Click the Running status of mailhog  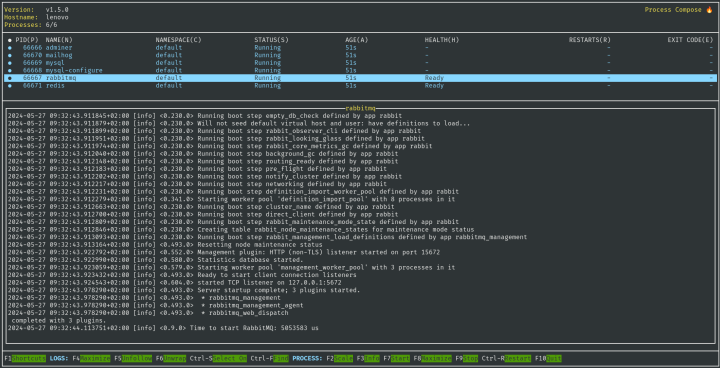(x=268, y=55)
